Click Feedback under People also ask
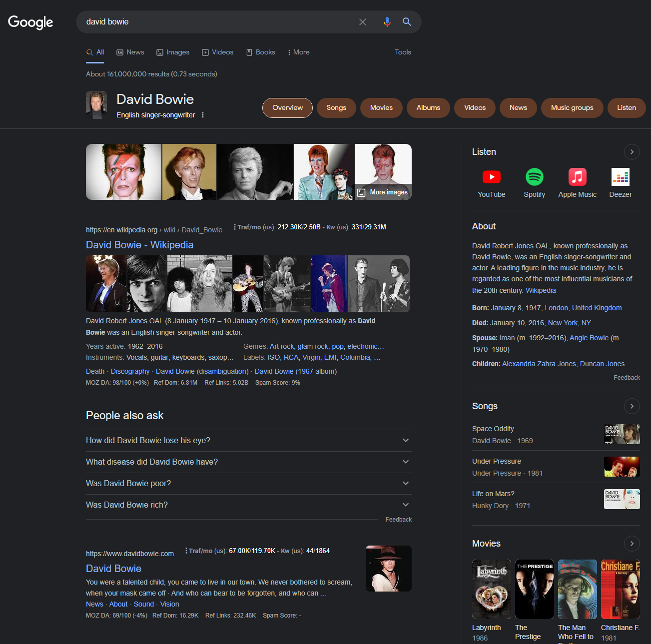The width and height of the screenshot is (651, 644). [398, 520]
